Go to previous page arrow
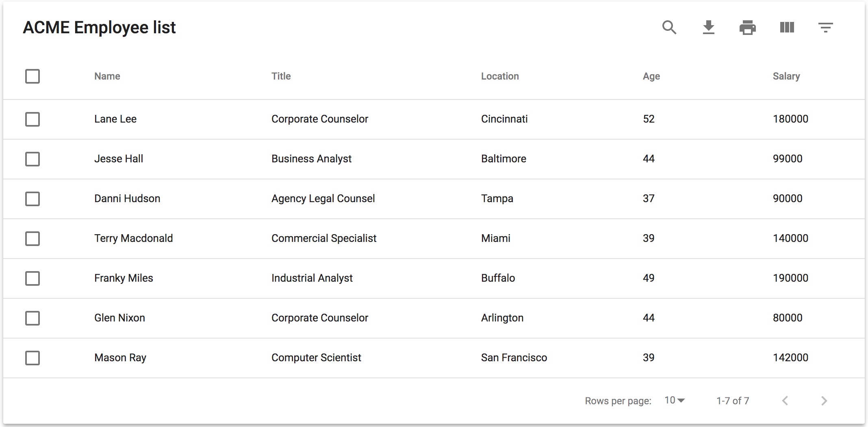The height and width of the screenshot is (427, 868). pos(785,401)
